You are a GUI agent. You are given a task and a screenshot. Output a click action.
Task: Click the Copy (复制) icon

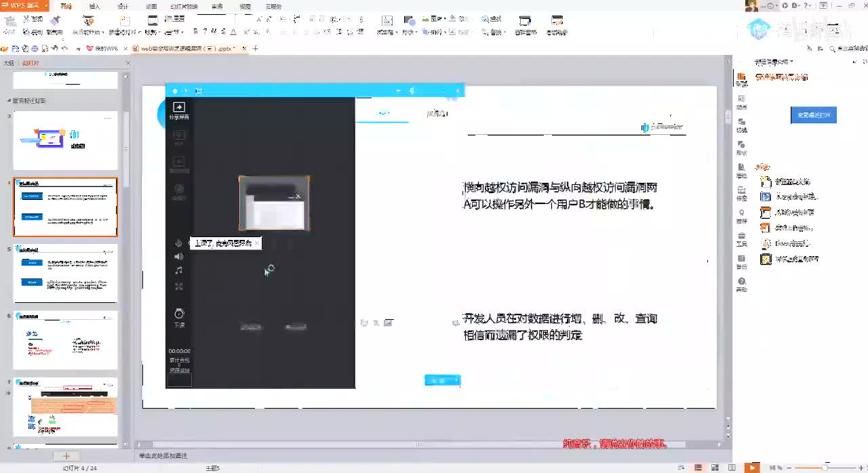[x=26, y=32]
